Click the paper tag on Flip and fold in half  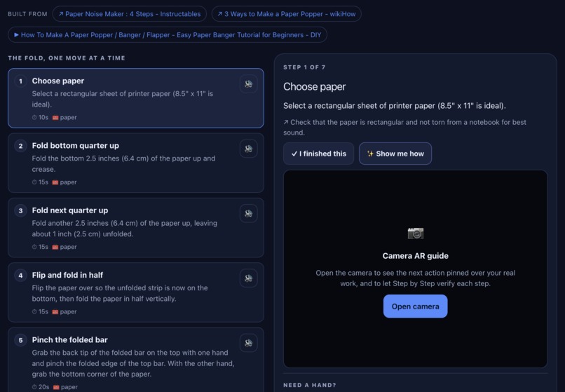pyautogui.click(x=64, y=311)
